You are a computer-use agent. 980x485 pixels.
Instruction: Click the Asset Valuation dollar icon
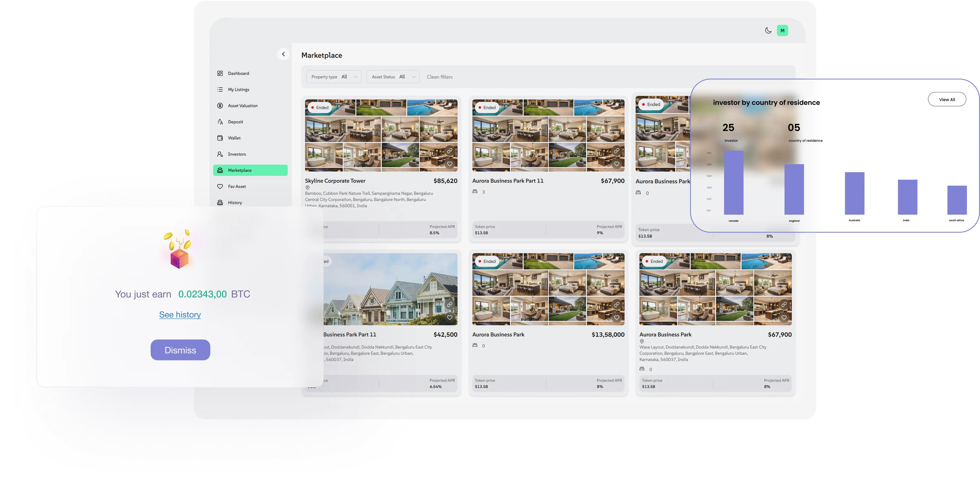tap(220, 106)
